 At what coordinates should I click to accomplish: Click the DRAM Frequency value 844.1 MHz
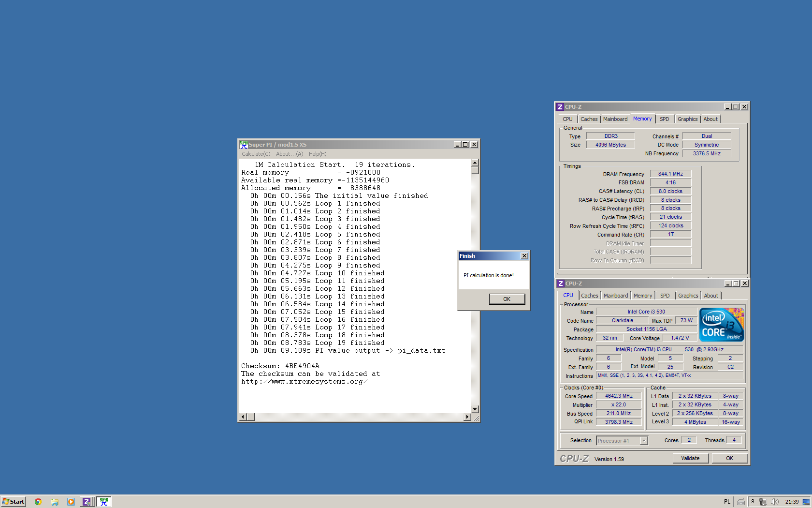click(x=670, y=174)
